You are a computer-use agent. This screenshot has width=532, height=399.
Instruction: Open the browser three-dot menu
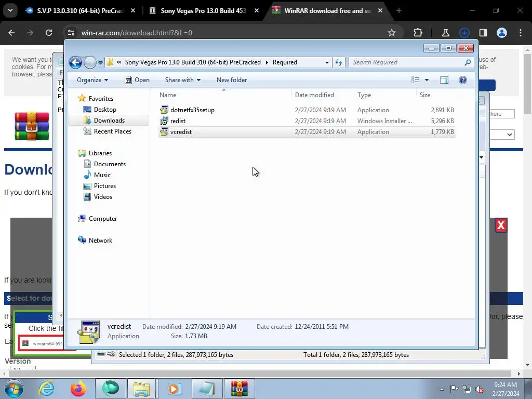click(x=521, y=33)
